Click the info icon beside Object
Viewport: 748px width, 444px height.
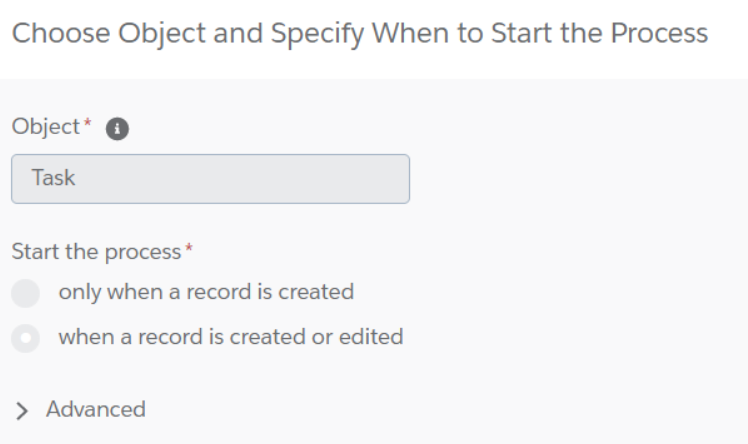pyautogui.click(x=117, y=129)
